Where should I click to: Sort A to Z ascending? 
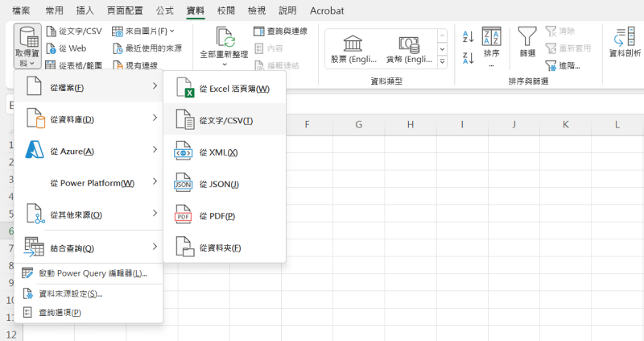coord(469,36)
